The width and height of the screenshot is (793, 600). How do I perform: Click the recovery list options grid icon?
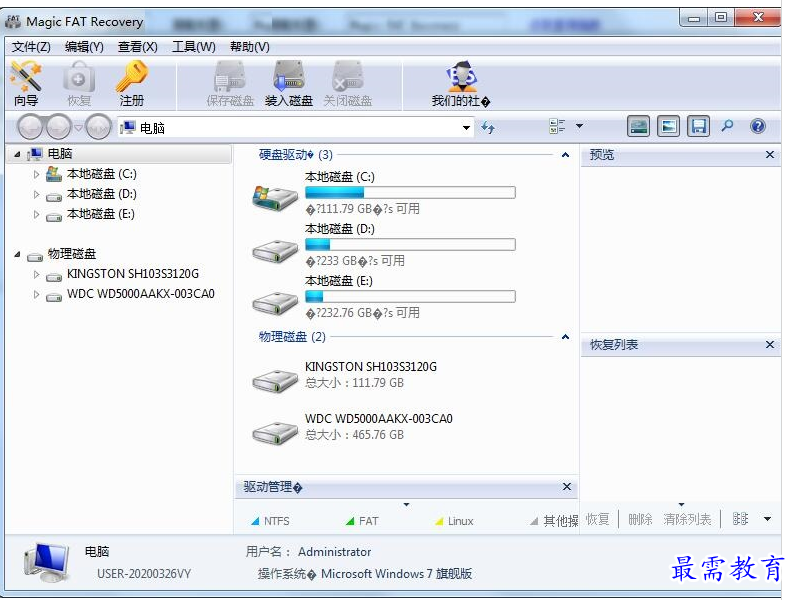740,519
